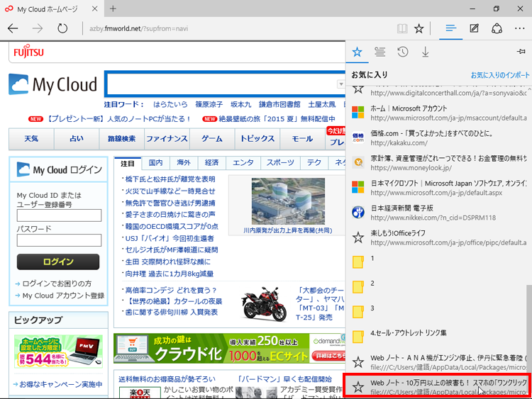Open the Make a Web Note icon
The image size is (532, 399).
tap(474, 28)
